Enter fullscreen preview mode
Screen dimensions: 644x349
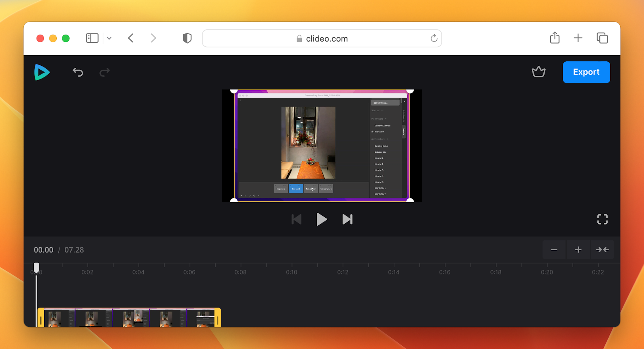tap(602, 219)
